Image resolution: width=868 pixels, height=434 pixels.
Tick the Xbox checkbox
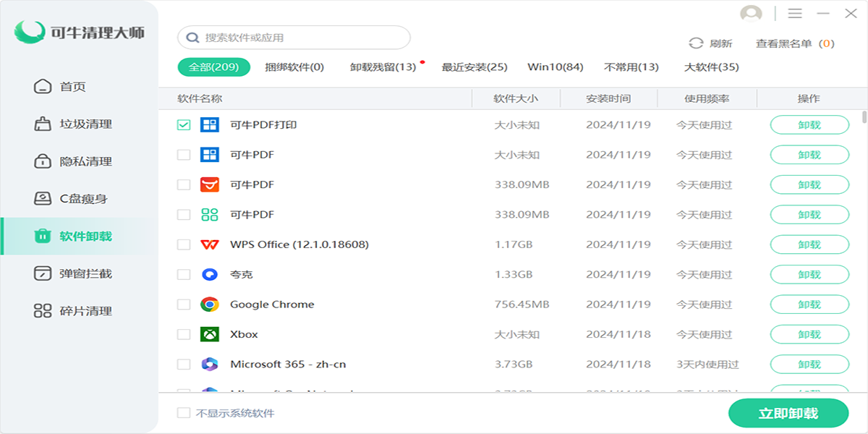(x=184, y=334)
